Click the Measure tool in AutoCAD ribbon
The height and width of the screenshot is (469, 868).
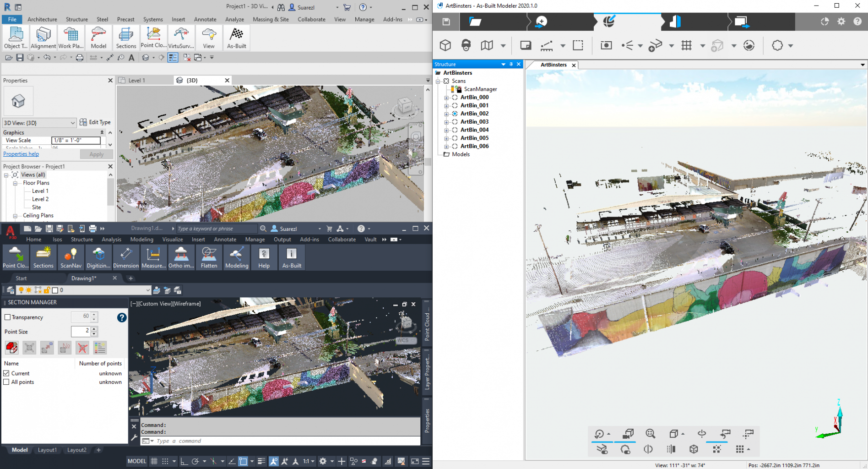point(153,257)
